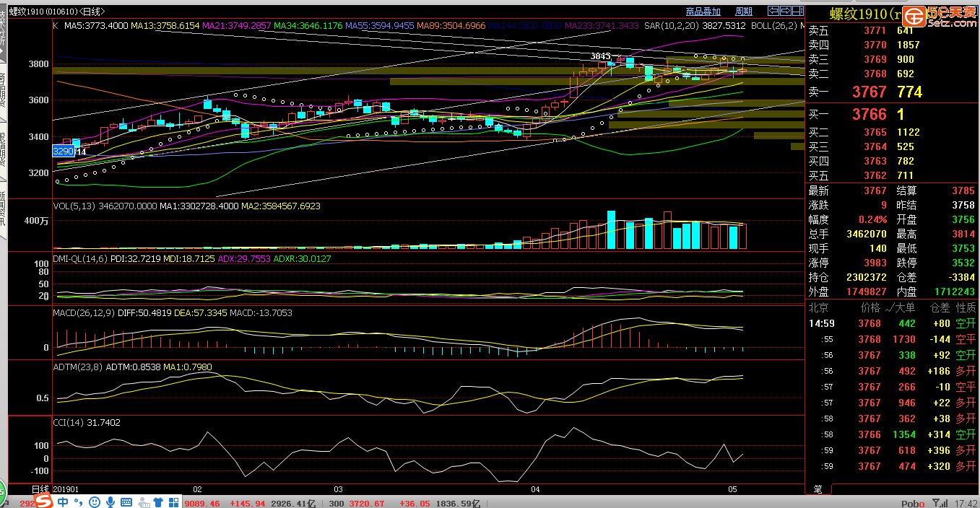Click the 14:59 tick row with 442 volume
Screen dimensions: 980x508
click(x=891, y=323)
